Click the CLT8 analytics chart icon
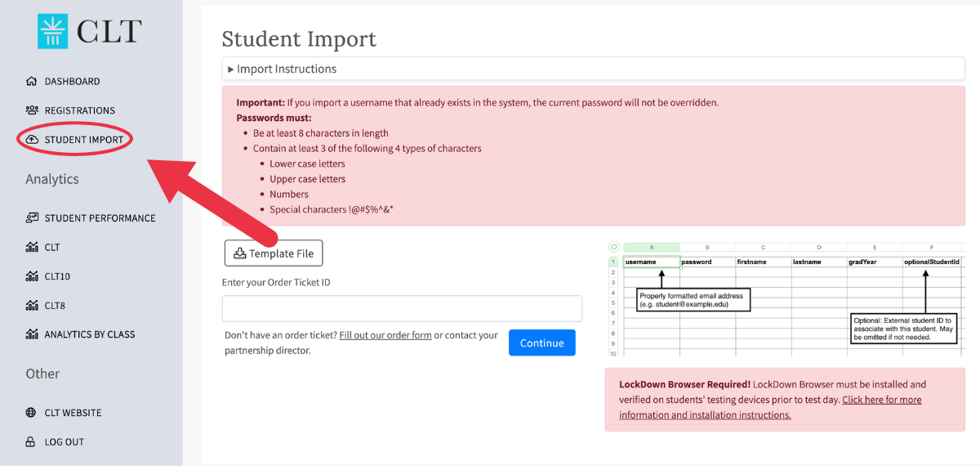Image resolution: width=980 pixels, height=466 pixels. coord(32,306)
